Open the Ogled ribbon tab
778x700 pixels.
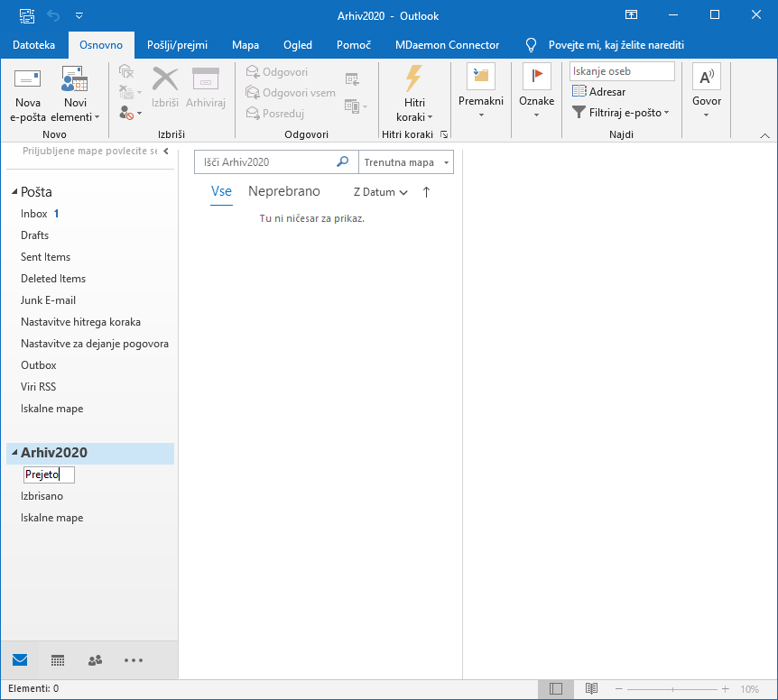pos(298,45)
